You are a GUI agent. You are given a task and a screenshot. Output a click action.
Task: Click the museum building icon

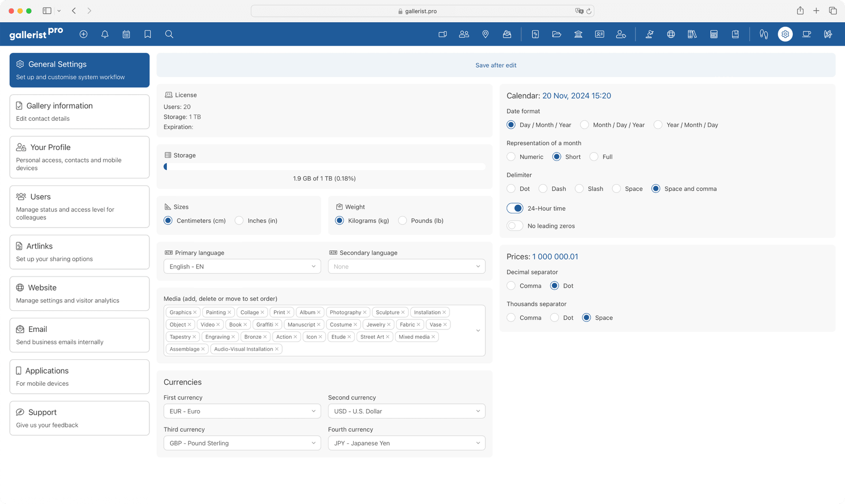pyautogui.click(x=578, y=34)
